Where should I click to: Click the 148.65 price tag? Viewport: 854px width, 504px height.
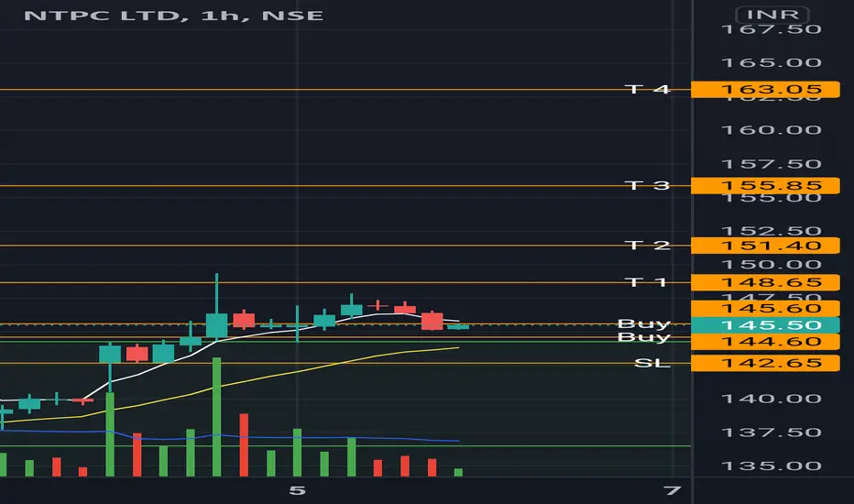tap(765, 283)
